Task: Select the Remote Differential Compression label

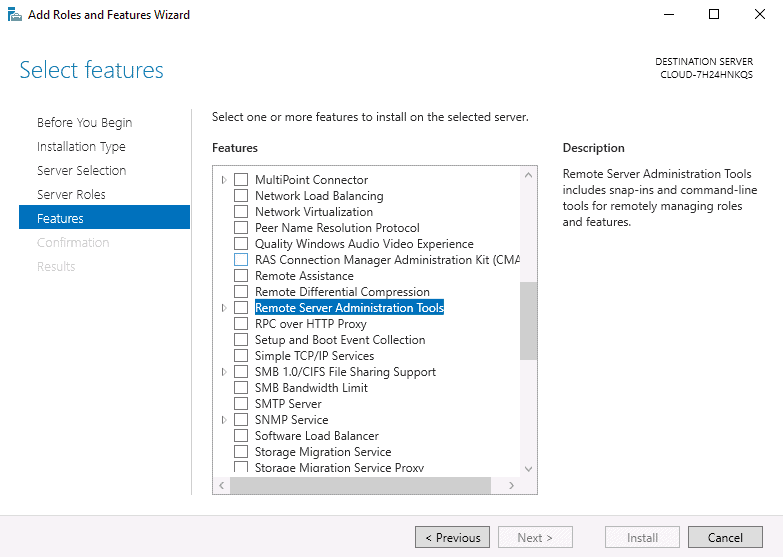Action: [342, 291]
